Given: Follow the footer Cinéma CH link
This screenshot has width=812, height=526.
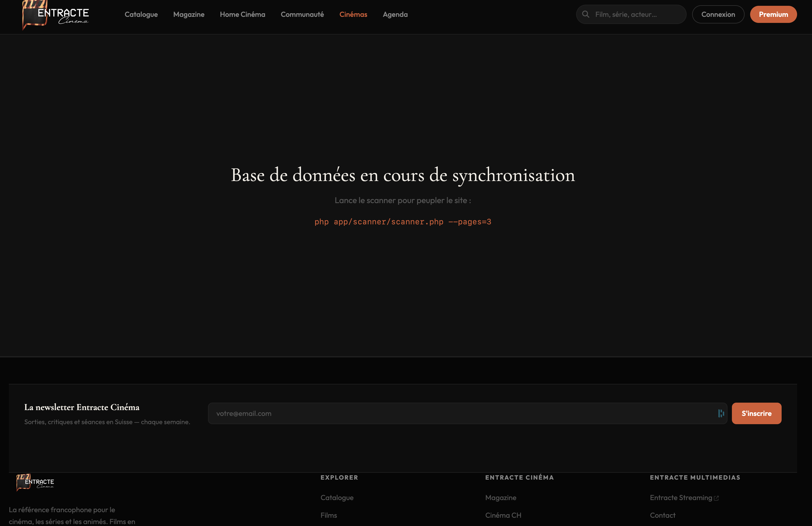Looking at the screenshot, I should (x=503, y=515).
